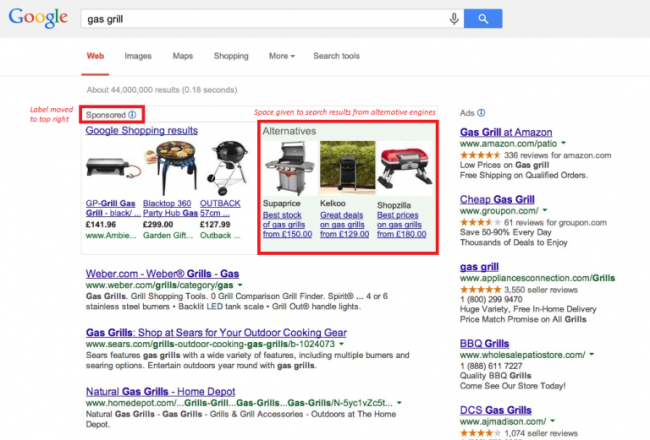The height and width of the screenshot is (440, 650).
Task: Expand arrow next to sears.com URL
Action: point(342,344)
